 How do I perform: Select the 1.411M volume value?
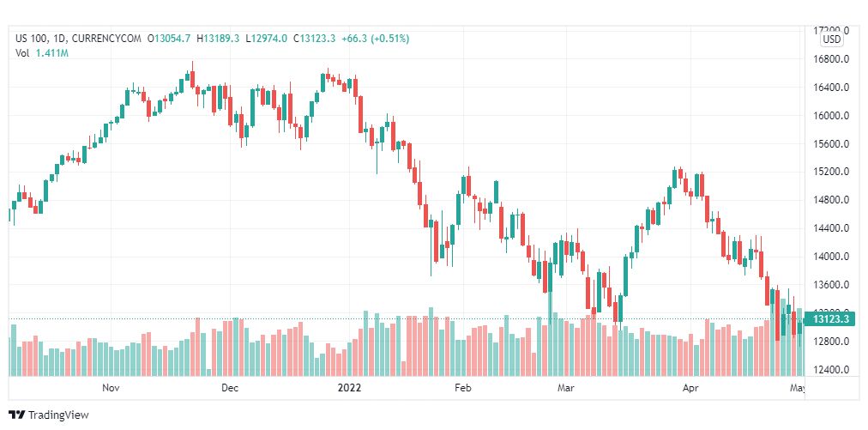[x=52, y=53]
